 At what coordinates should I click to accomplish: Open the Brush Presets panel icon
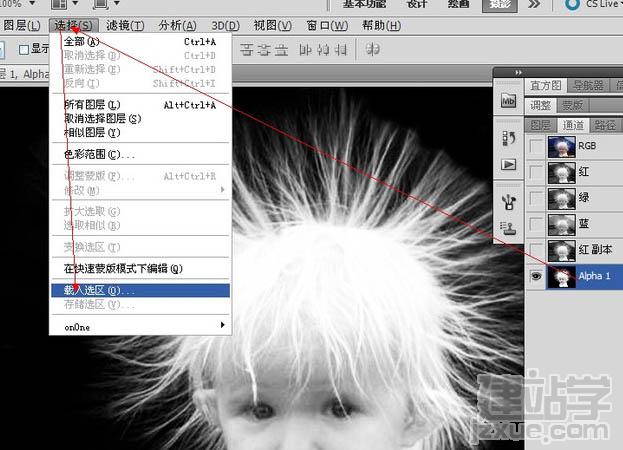(x=509, y=202)
